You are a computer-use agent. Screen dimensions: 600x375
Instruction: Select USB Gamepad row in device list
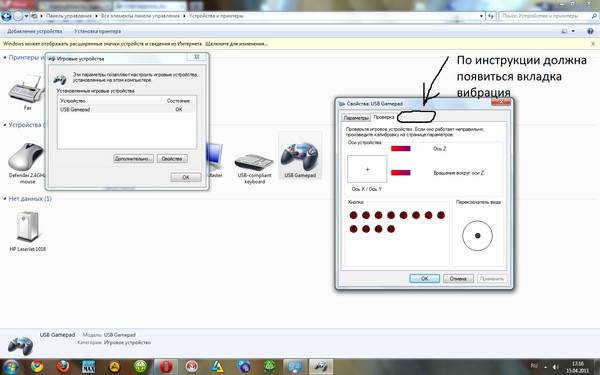127,109
